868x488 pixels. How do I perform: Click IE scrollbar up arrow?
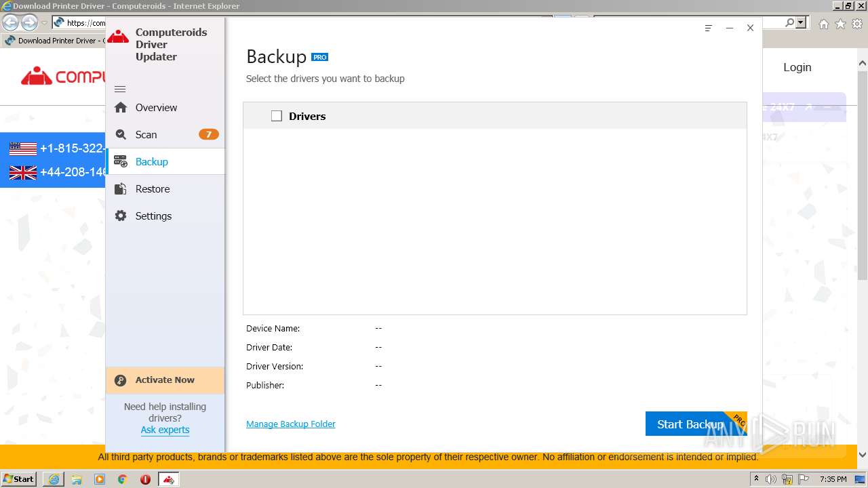click(x=863, y=64)
